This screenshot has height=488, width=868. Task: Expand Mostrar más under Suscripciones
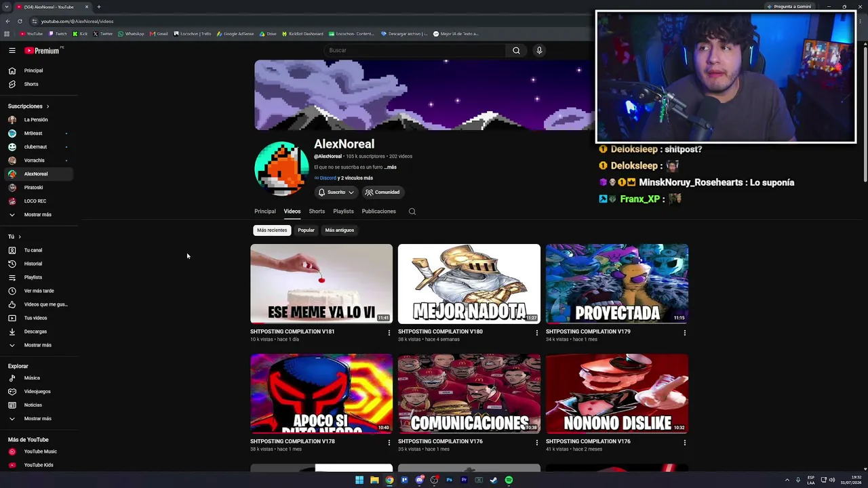point(38,215)
